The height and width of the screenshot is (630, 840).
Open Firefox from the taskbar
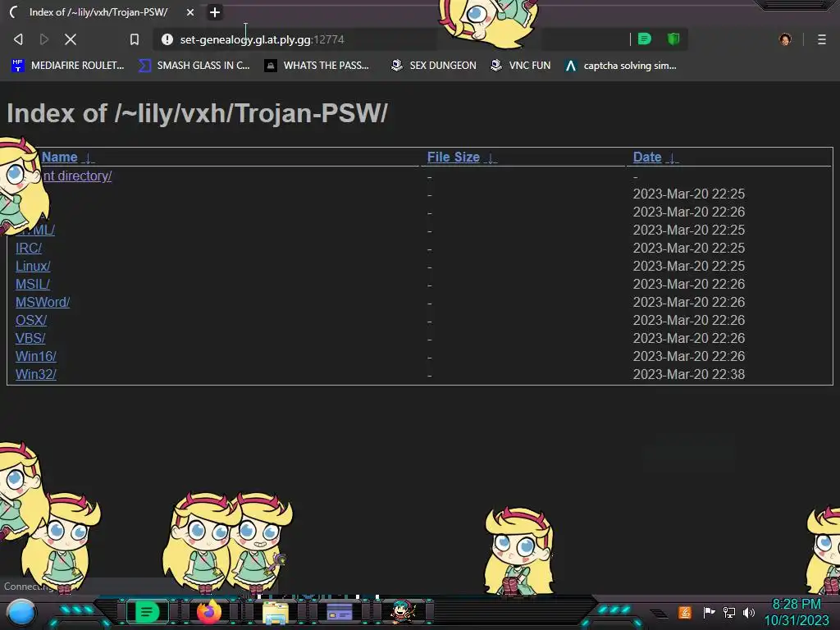coord(209,612)
